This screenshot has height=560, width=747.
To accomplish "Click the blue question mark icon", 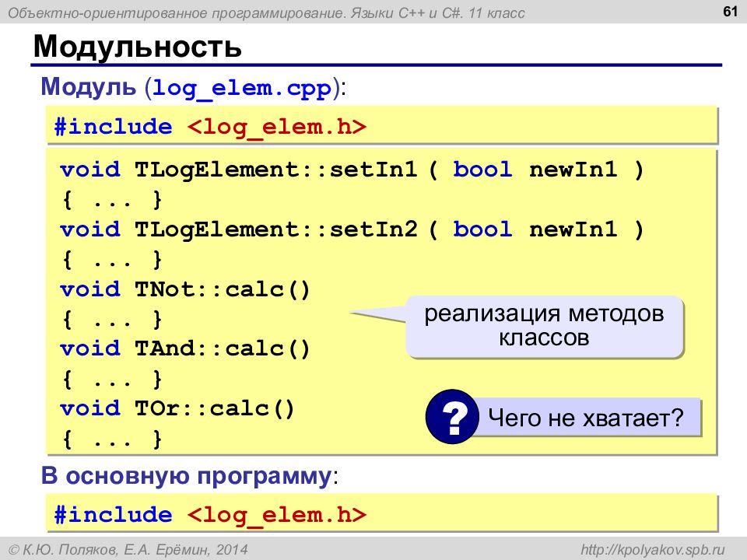I will [451, 417].
